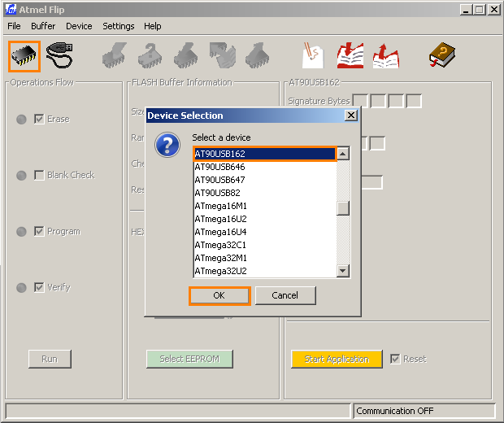
Task: Maximize the Atmel Flip window
Action: tap(480, 10)
